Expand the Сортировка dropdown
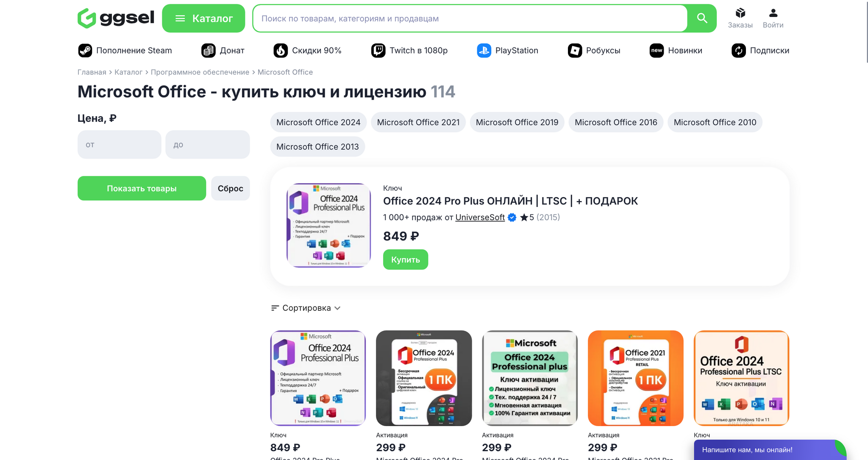 coord(306,308)
